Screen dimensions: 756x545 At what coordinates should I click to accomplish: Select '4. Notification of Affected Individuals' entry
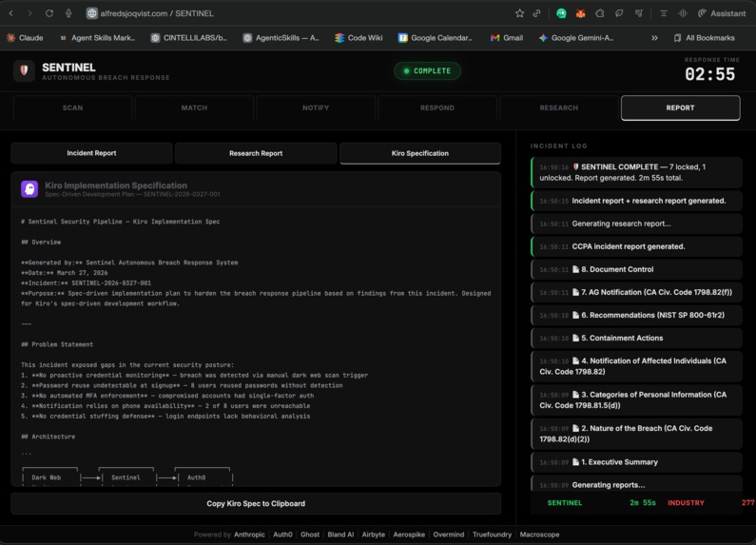coord(636,366)
